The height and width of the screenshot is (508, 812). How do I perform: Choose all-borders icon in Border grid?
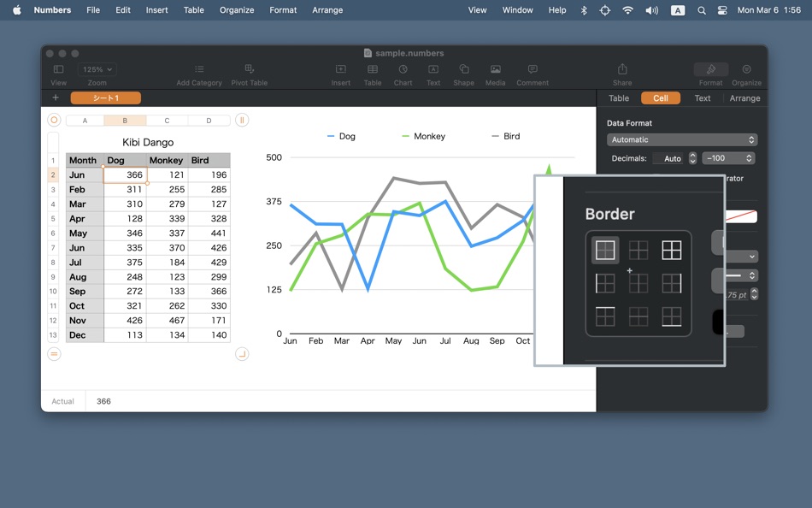(672, 251)
